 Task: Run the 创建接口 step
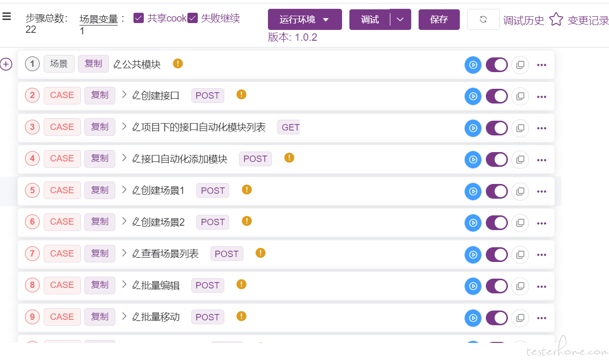click(473, 97)
